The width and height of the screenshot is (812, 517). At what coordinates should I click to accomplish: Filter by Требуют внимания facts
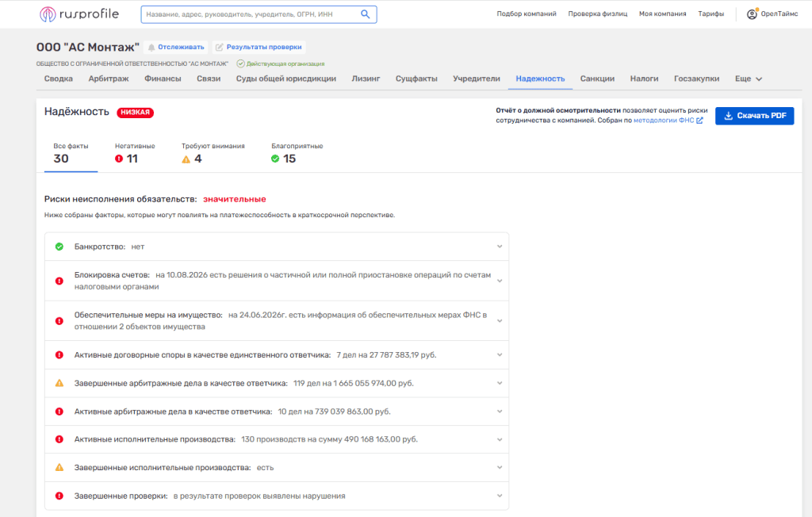coord(213,154)
